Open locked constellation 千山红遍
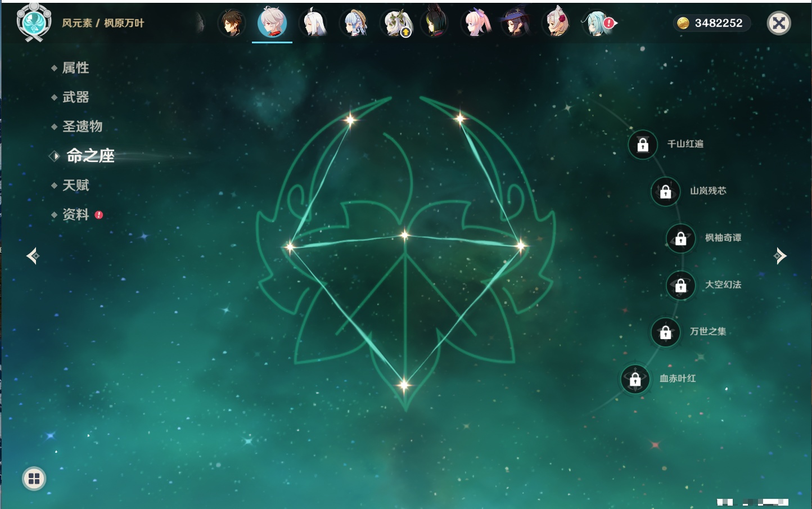This screenshot has width=812, height=509. click(x=643, y=145)
